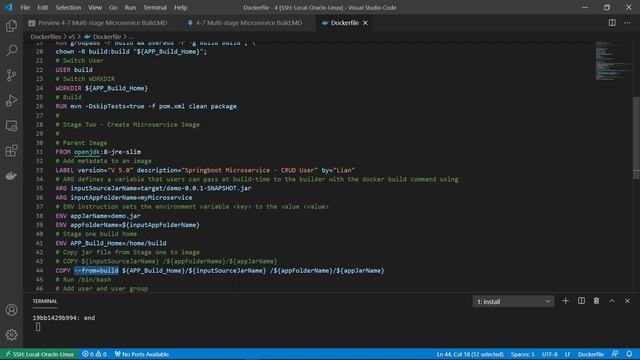Open Run and Debug view

[11, 100]
